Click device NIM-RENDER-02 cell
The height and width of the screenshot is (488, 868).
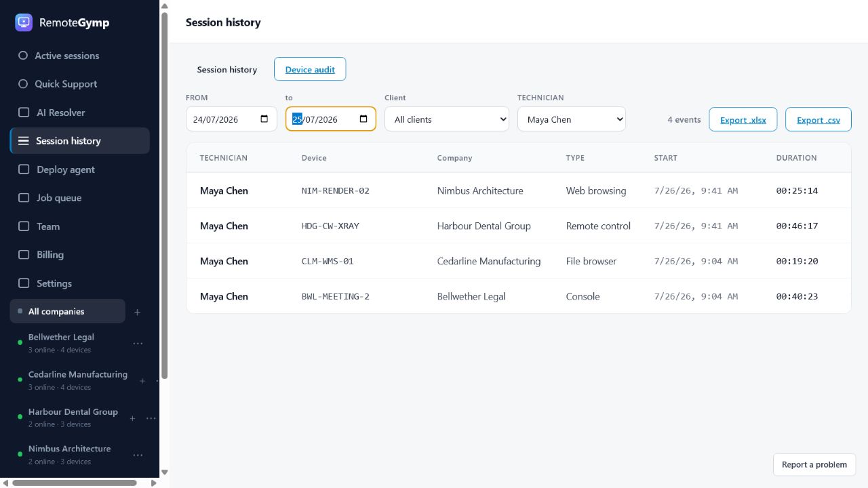pos(336,190)
